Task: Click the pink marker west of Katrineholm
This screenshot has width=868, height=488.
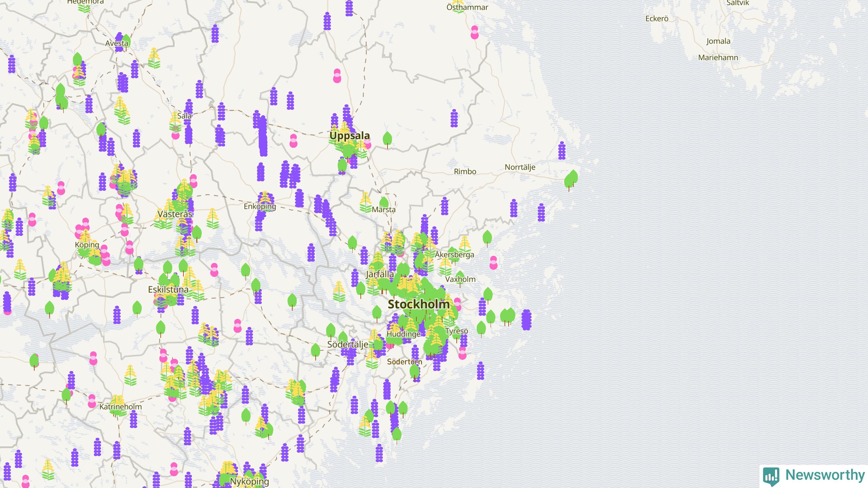Action: (x=92, y=401)
